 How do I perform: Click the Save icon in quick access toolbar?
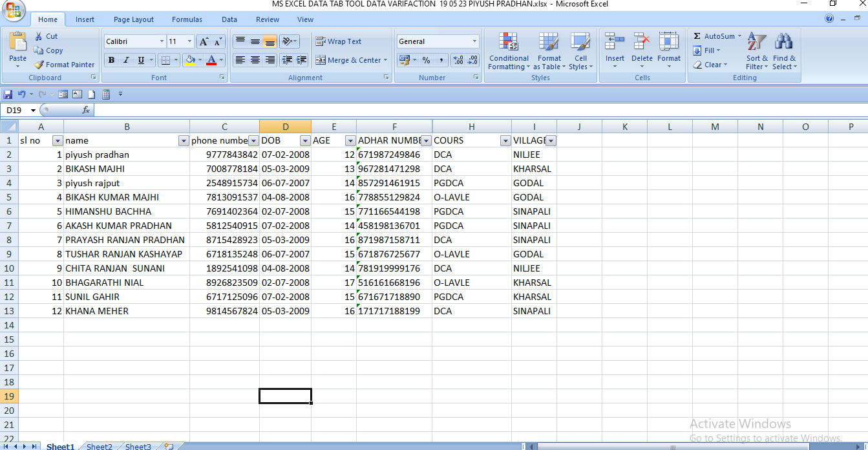click(x=8, y=94)
